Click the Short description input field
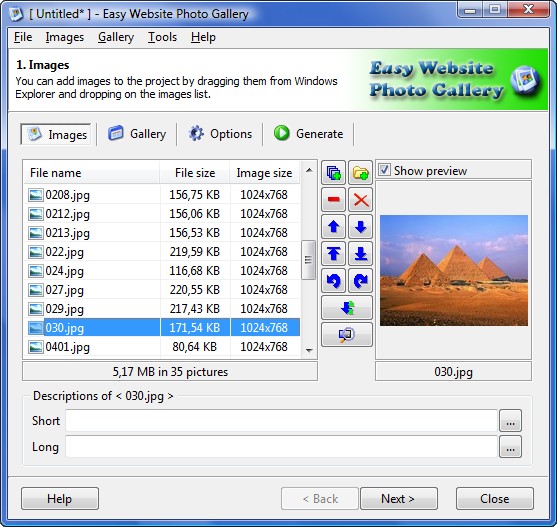This screenshot has height=527, width=557. click(x=281, y=420)
